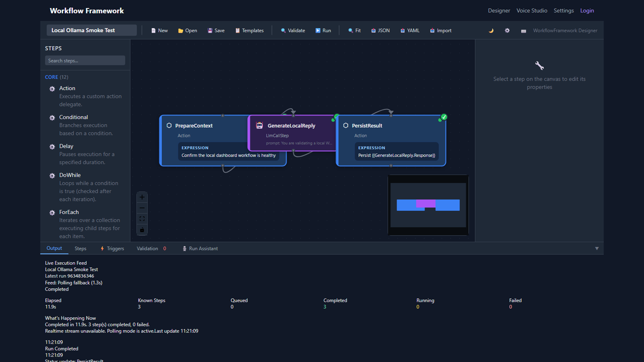Image resolution: width=644 pixels, height=362 pixels.
Task: Click the minimap overview thumbnail
Action: pyautogui.click(x=428, y=205)
